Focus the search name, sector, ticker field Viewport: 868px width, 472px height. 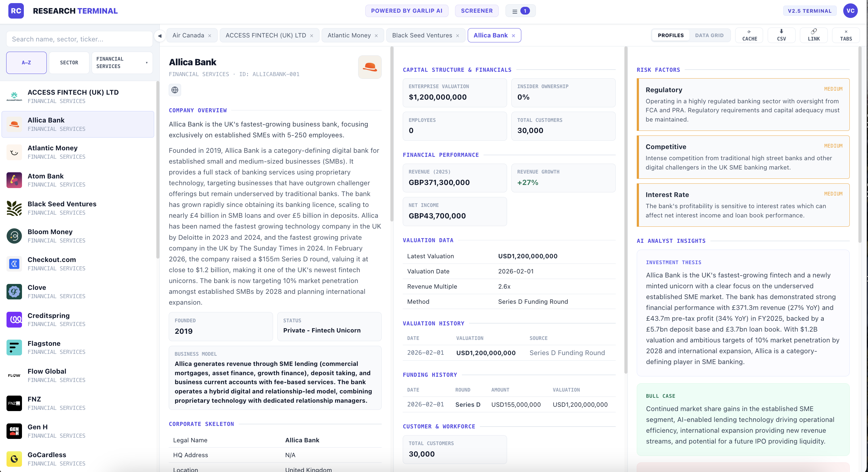[80, 39]
